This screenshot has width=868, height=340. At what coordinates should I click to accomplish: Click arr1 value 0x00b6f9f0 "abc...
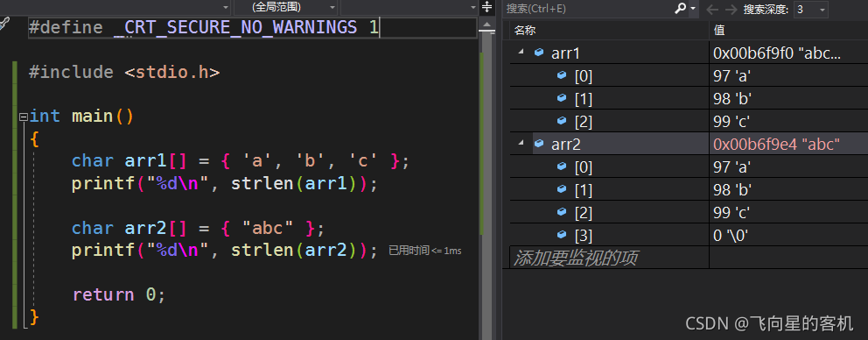pyautogui.click(x=777, y=53)
